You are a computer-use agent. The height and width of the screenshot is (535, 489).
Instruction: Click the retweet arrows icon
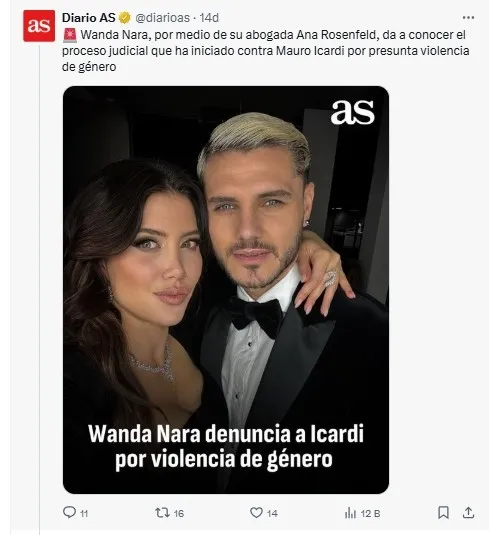pyautogui.click(x=162, y=512)
